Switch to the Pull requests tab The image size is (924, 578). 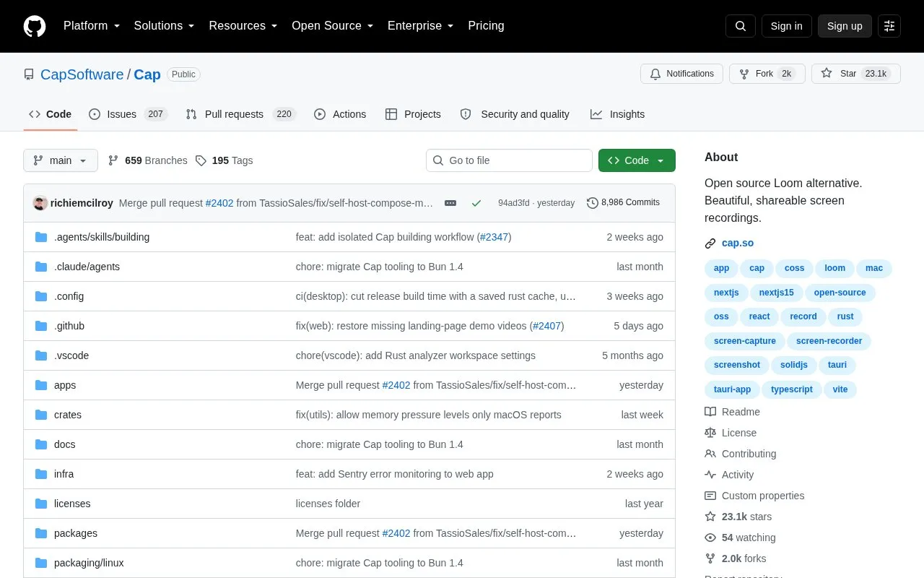point(240,114)
